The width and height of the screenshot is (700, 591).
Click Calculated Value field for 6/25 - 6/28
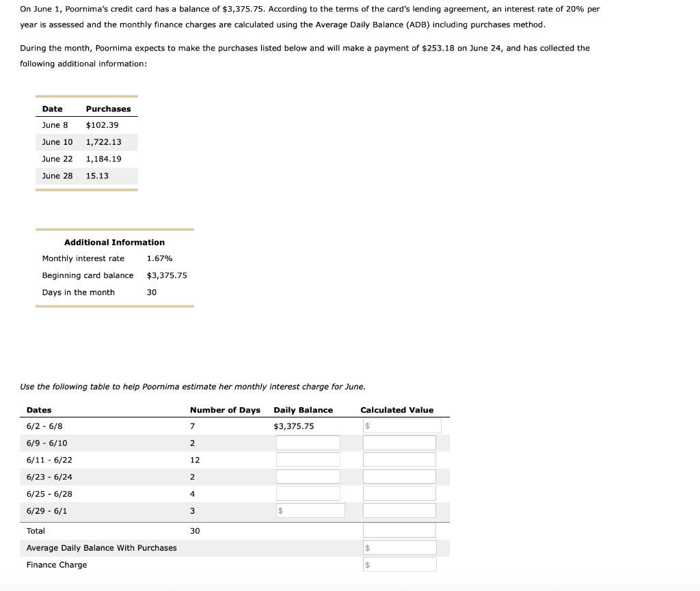(x=399, y=493)
